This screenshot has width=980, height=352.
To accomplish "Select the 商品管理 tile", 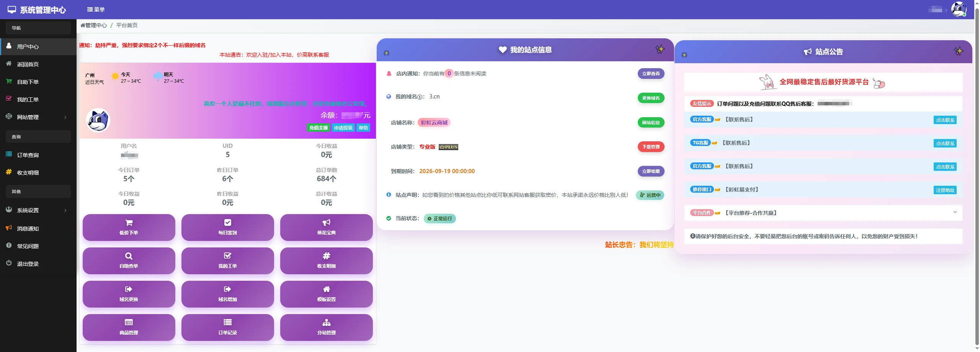I will point(129,327).
